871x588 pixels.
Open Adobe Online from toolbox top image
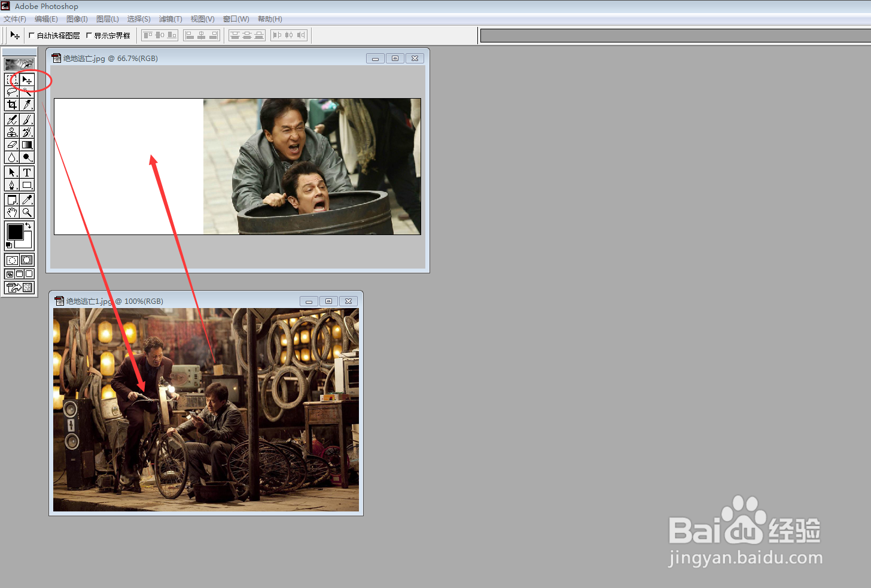(19, 65)
